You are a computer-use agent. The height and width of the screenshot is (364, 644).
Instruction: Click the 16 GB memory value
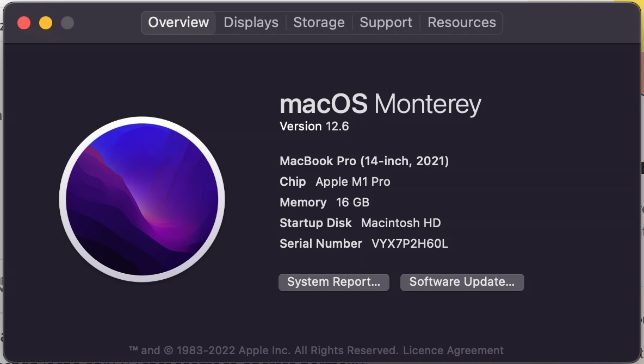[353, 202]
